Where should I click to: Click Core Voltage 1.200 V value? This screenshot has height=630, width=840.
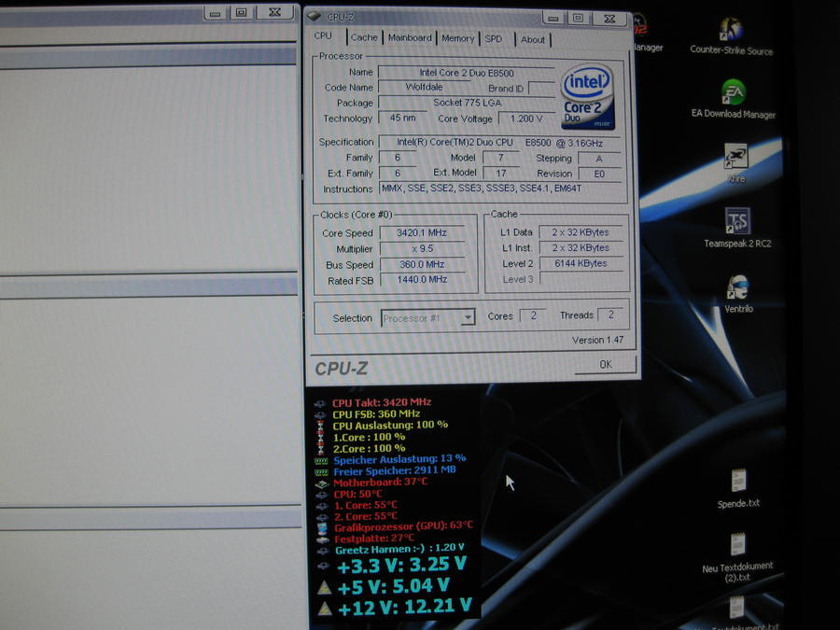(x=526, y=119)
